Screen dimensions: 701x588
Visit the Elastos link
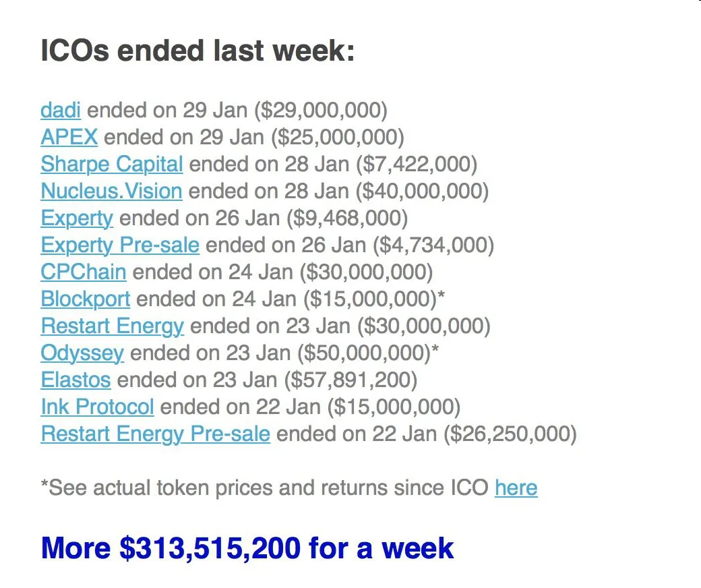(75, 380)
